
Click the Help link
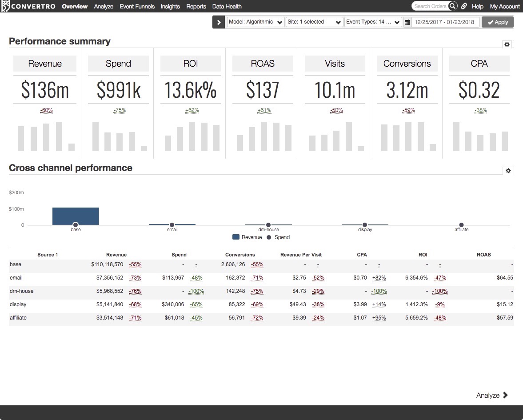pyautogui.click(x=477, y=6)
